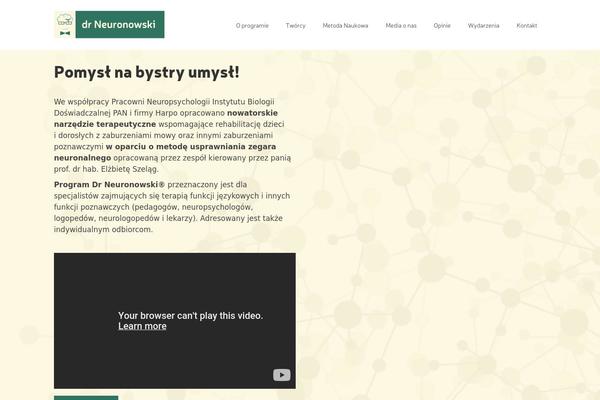Open the Opinie menu item
The height and width of the screenshot is (400, 600).
pos(442,26)
